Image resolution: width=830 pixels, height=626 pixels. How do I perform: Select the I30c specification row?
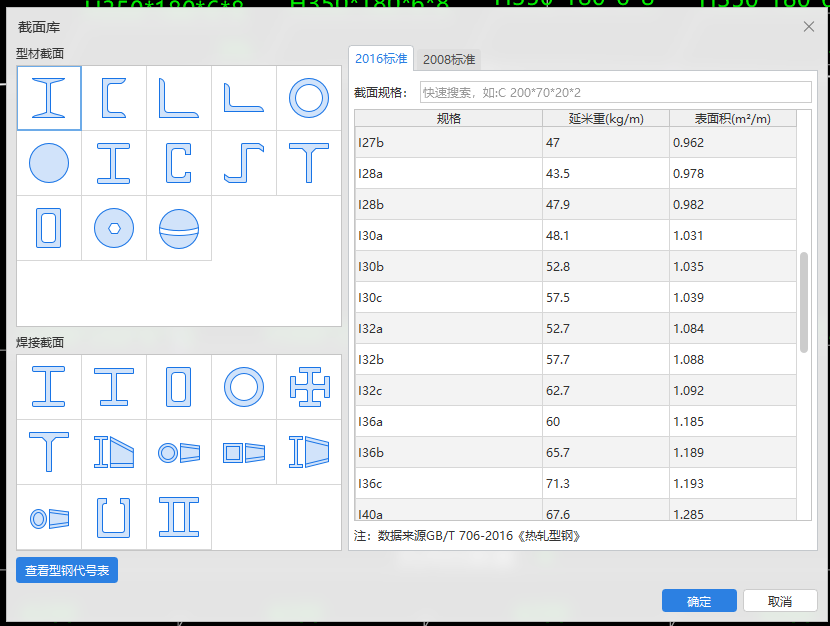tap(575, 297)
